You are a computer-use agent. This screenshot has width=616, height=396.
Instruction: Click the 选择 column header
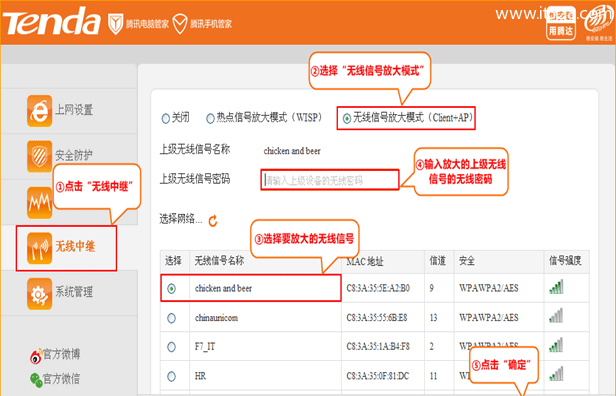tap(173, 260)
